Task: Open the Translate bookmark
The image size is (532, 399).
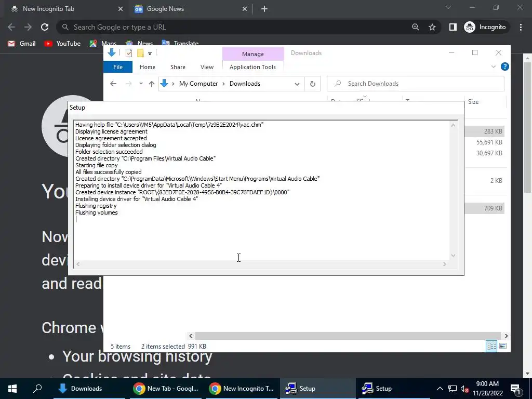Action: [180, 44]
